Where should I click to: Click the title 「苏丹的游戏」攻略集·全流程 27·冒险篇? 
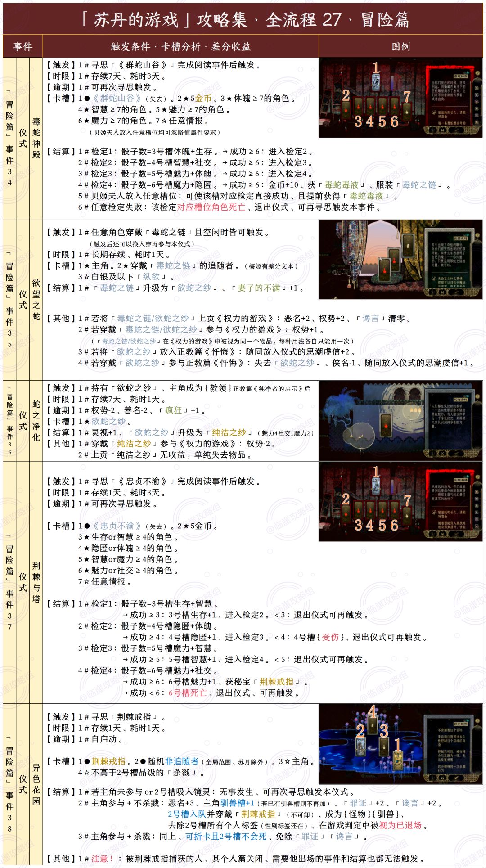point(245,20)
